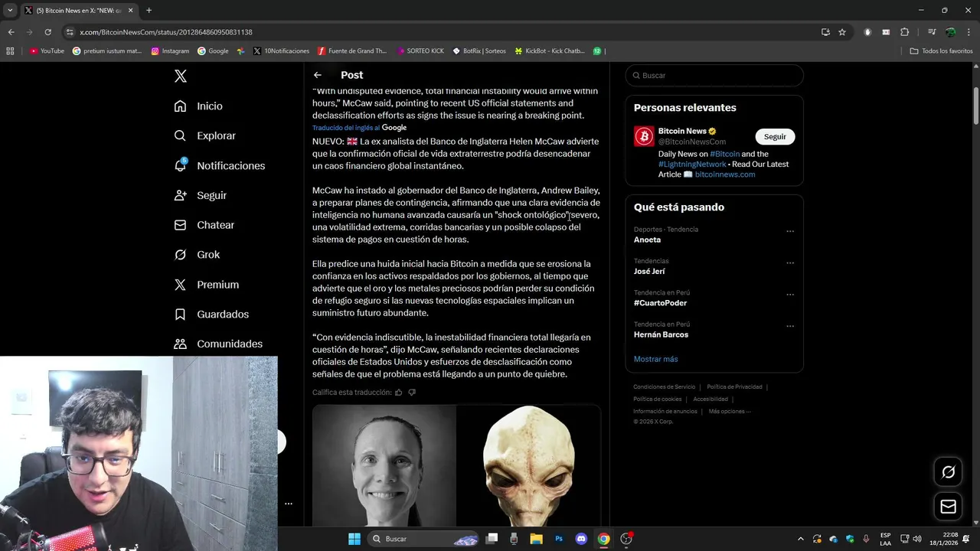Screen dimensions: 980x551
Task: Open the Bitcoin News profile avatar
Action: (644, 136)
